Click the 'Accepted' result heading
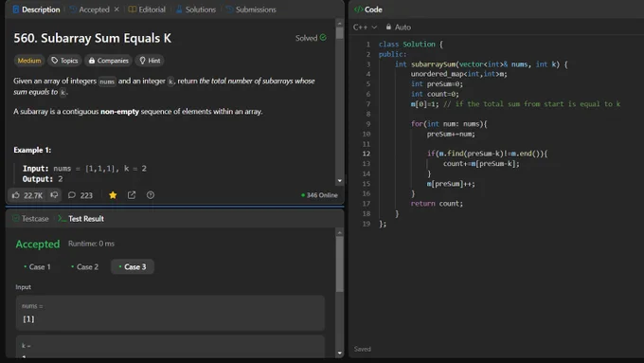 point(38,245)
